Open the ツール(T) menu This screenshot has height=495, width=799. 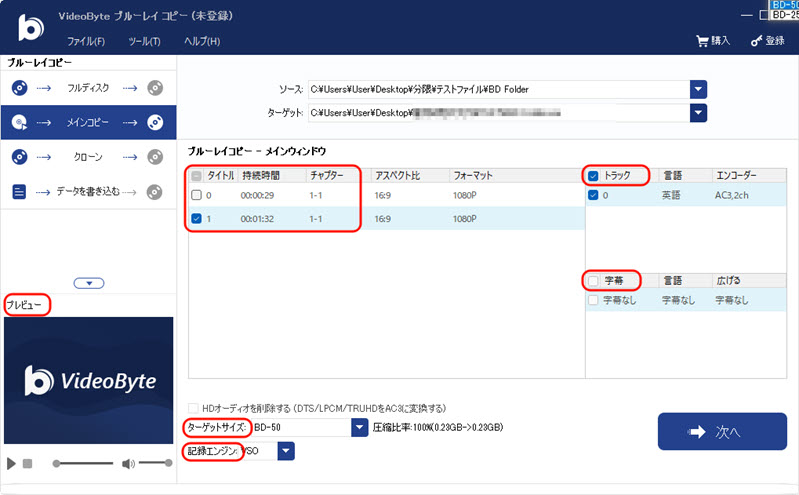[x=144, y=41]
